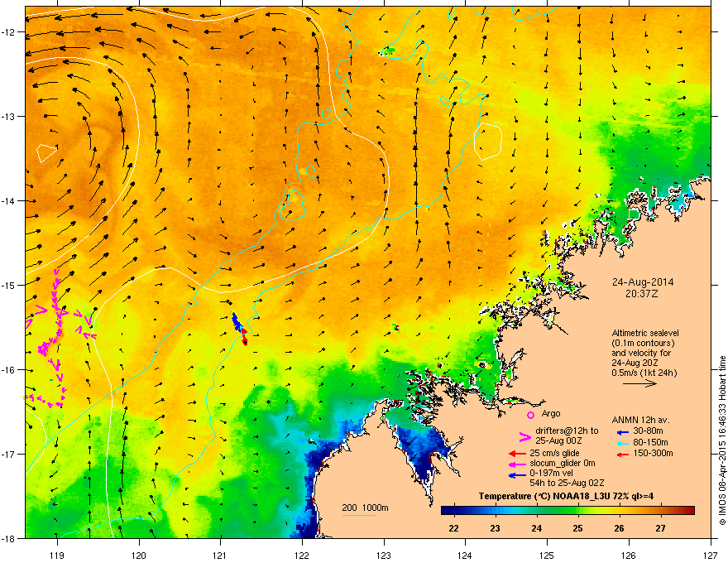The height and width of the screenshot is (563, 728).
Task: Click the blue ANMN 30-80m arrow symbol
Action: point(623,432)
